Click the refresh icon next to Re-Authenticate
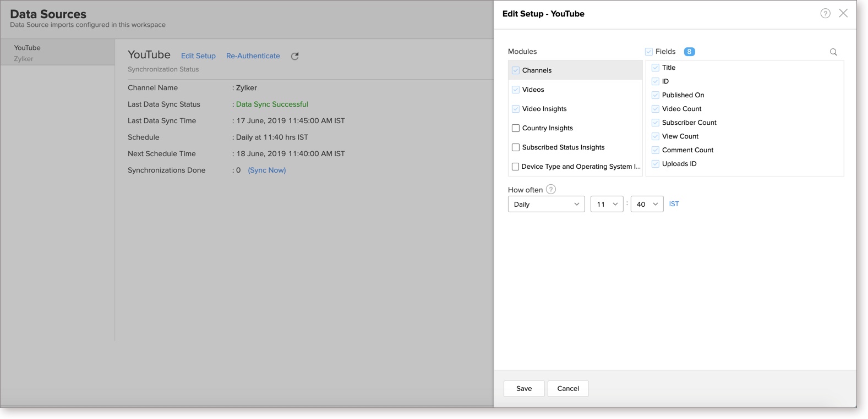Screen dimensions: 868x419 tap(295, 56)
